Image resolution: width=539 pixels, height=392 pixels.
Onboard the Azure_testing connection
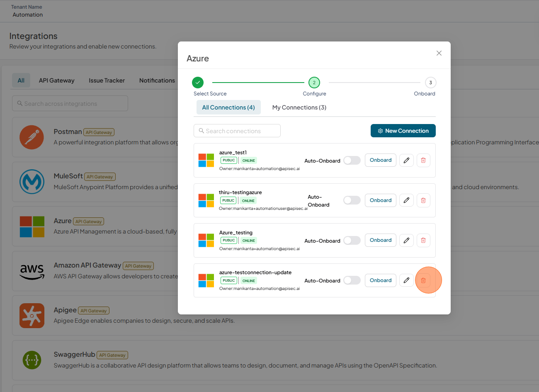[x=381, y=240]
